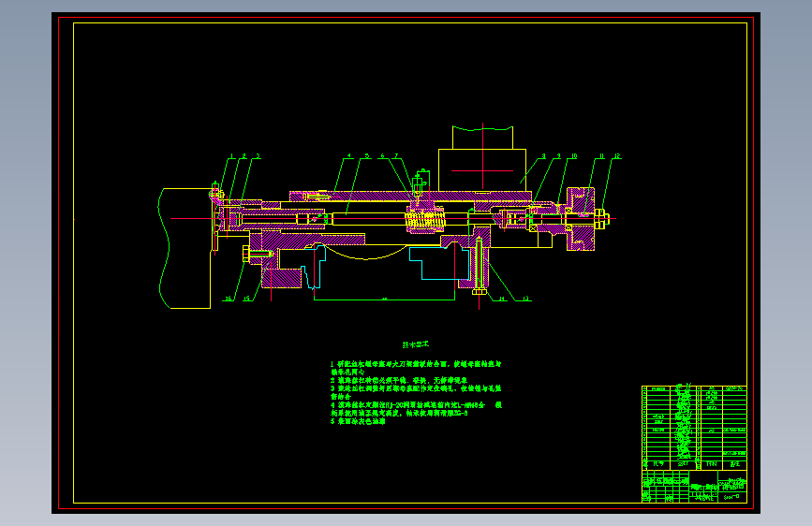This screenshot has width=812, height=526.
Task: Click technical requirement note line 2
Action: coord(399,380)
